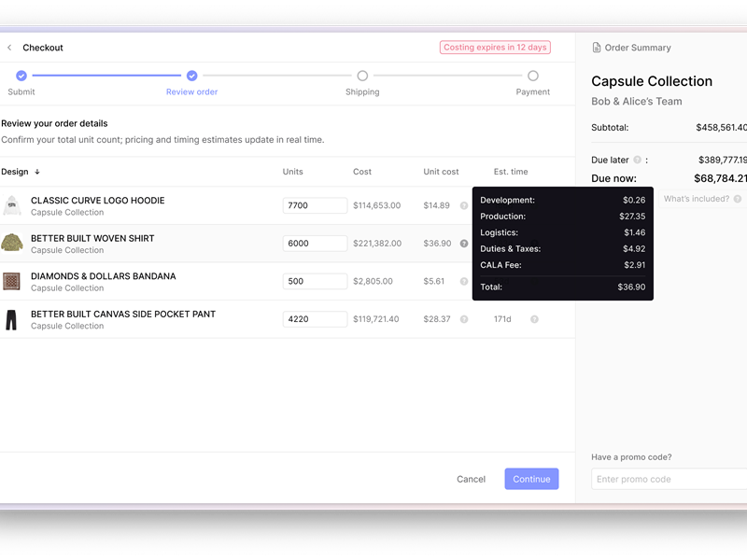Click the $14.89 unit cost
747x560 pixels.
pos(436,205)
